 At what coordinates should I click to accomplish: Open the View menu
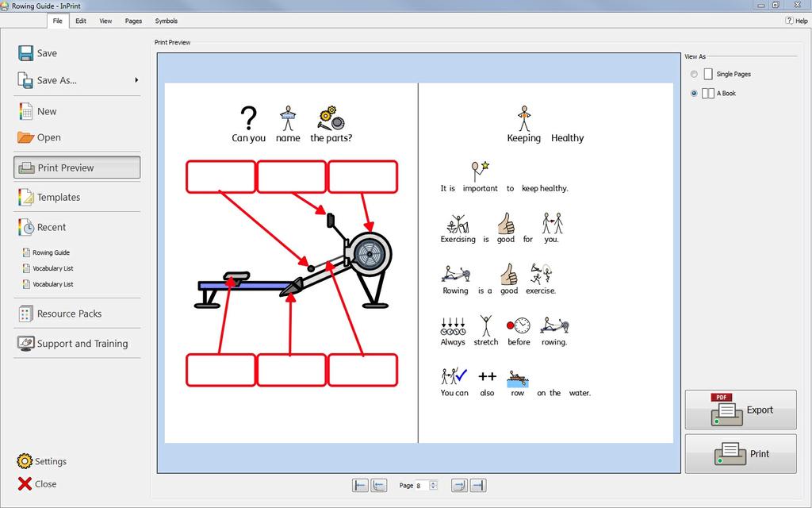coord(105,21)
